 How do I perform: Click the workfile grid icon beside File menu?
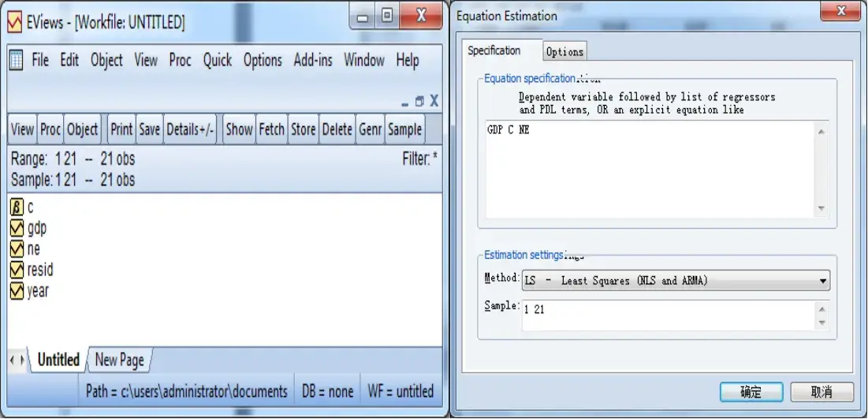tap(17, 60)
